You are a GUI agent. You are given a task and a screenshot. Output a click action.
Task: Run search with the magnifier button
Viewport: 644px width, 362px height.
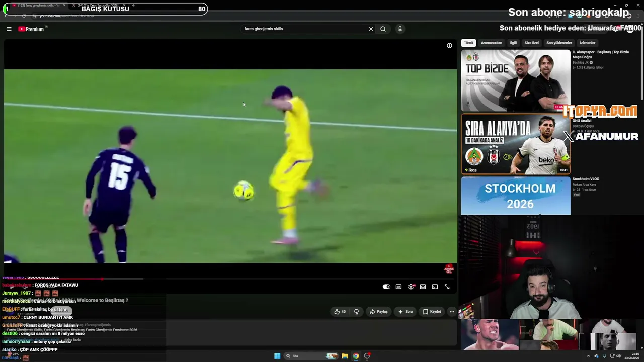383,29
